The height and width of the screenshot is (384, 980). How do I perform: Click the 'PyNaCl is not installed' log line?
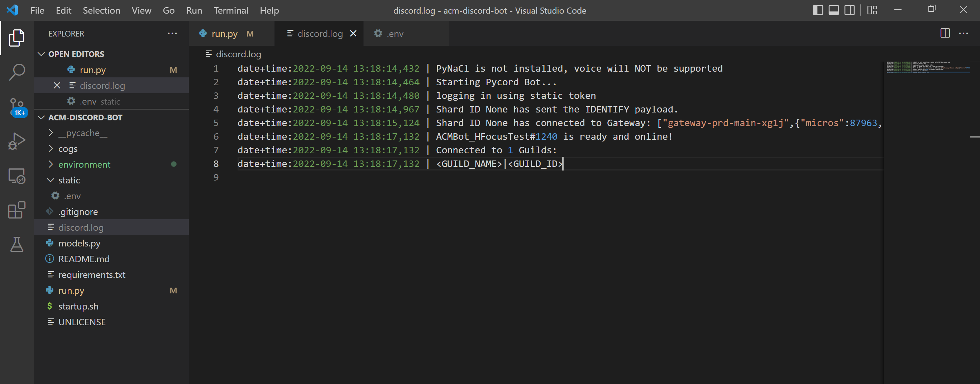(579, 68)
